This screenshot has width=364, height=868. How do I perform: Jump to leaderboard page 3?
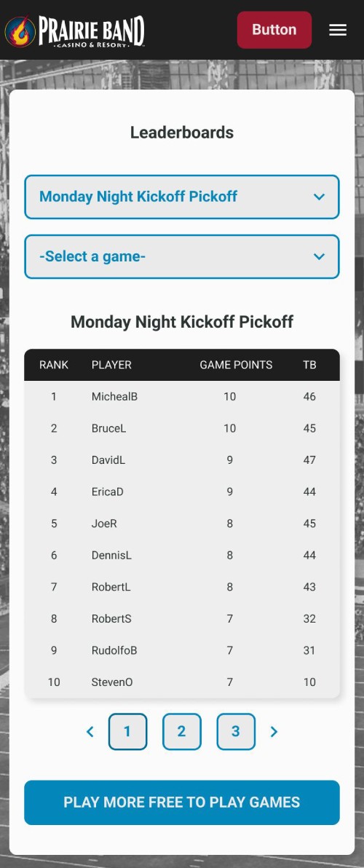[236, 732]
